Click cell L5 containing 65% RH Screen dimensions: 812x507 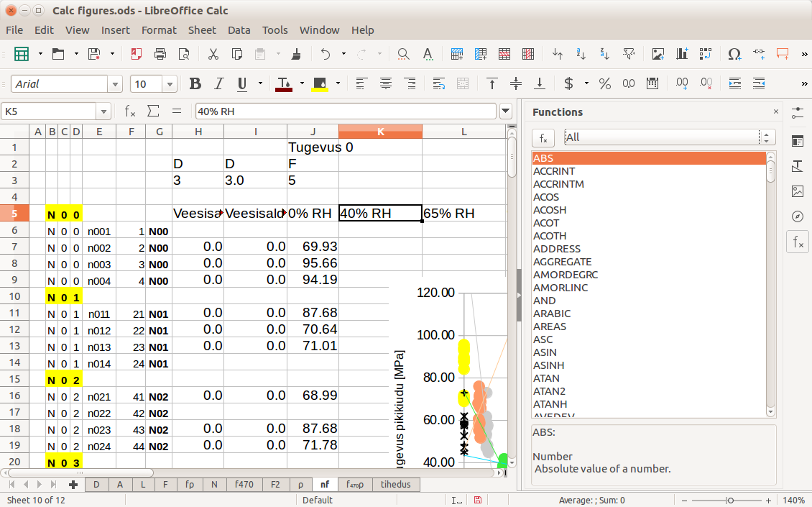click(464, 214)
